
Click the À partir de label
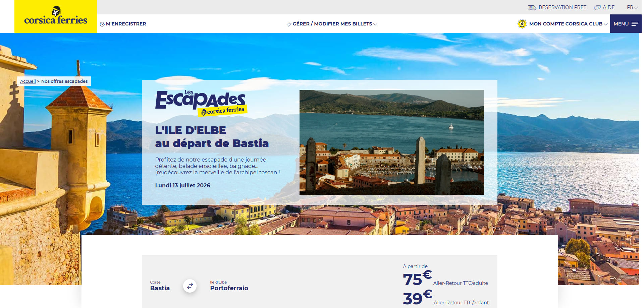pos(415,266)
